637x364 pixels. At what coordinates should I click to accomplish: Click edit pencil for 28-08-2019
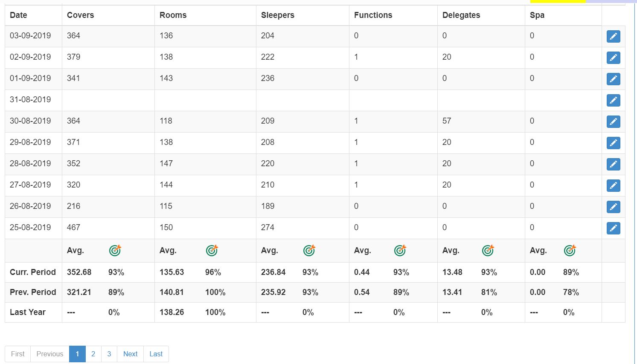[613, 164]
